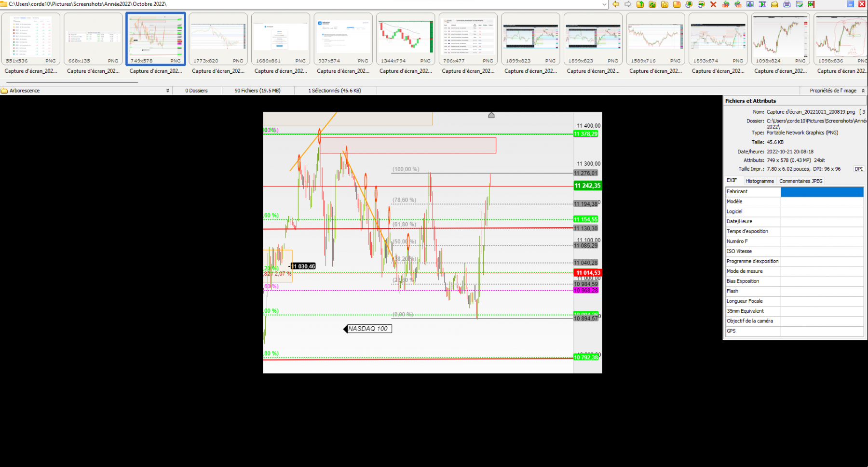This screenshot has width=868, height=467.
Task: Delete the selected file with red X
Action: click(x=713, y=4)
